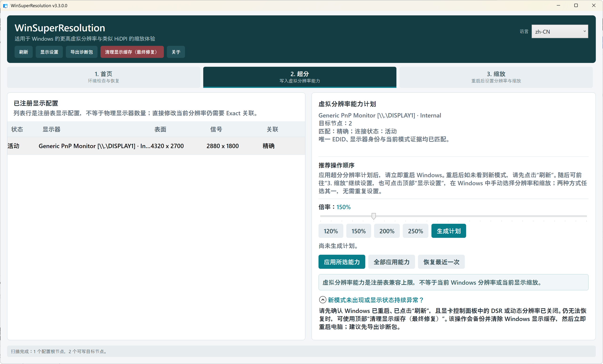603x364 pixels.
Task: Click the red 清理显示缓存（最终修复）button
Action: pyautogui.click(x=132, y=52)
